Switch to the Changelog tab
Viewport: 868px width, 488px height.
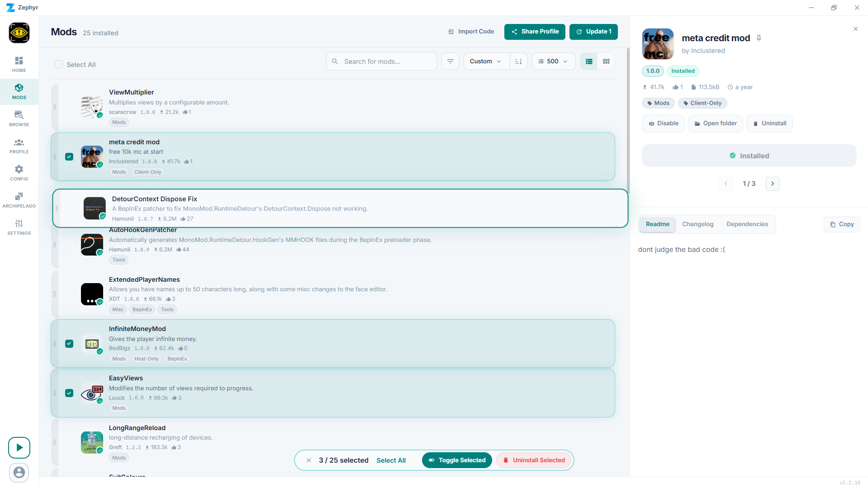pyautogui.click(x=697, y=224)
